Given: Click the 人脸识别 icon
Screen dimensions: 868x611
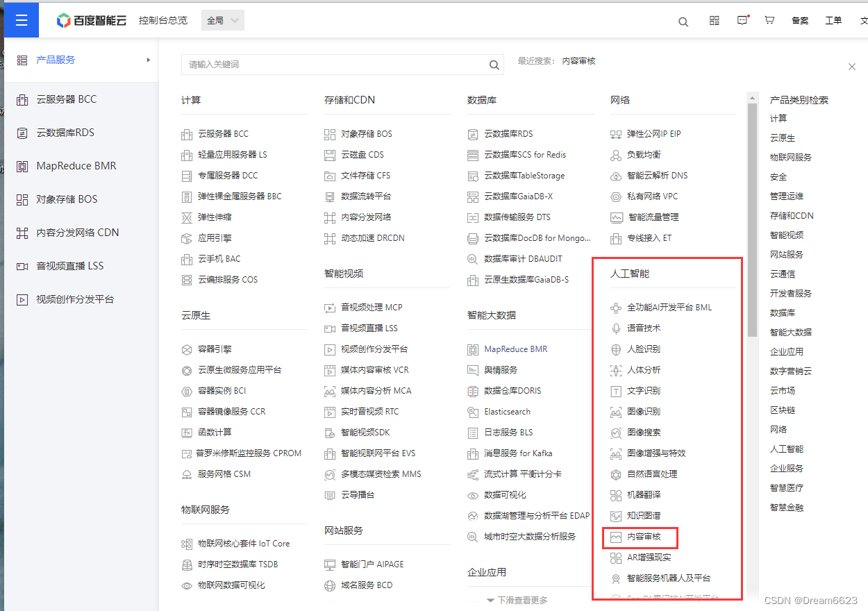Looking at the screenshot, I should (616, 349).
